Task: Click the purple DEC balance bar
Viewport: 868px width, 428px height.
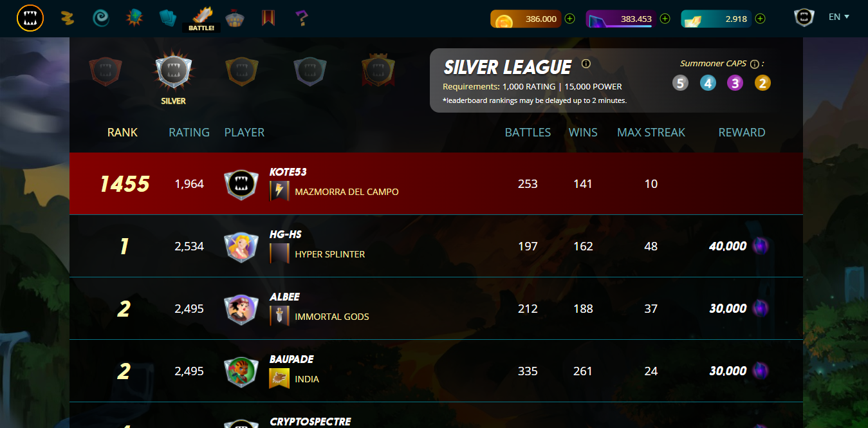Action: 619,19
